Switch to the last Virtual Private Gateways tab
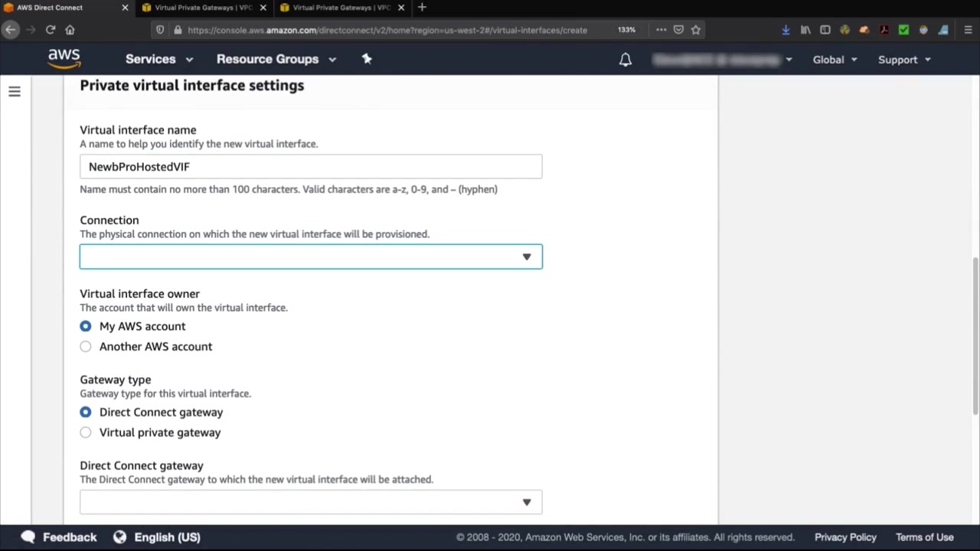The width and height of the screenshot is (980, 551). click(341, 8)
